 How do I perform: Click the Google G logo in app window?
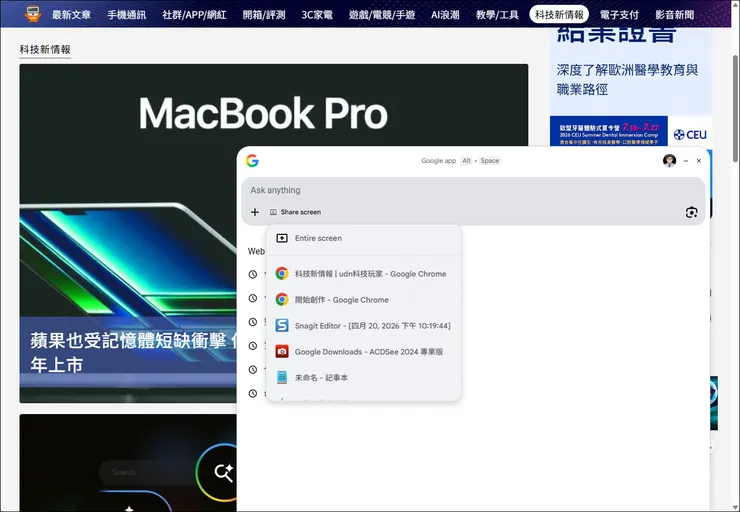click(252, 161)
